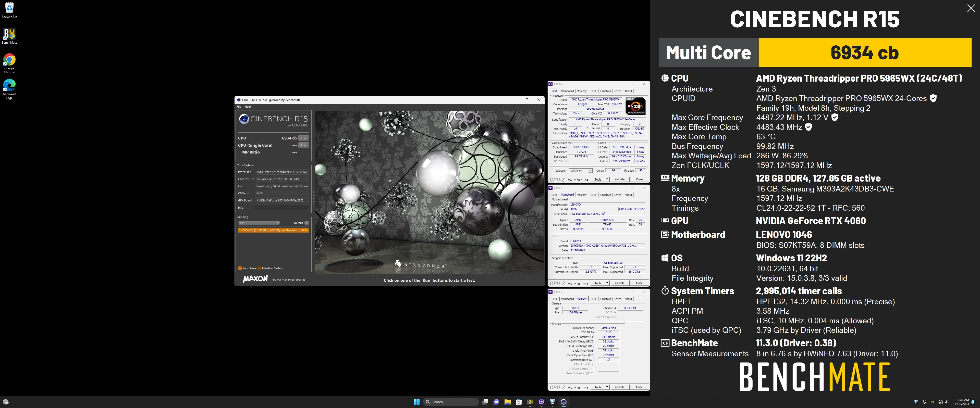The image size is (980, 408).
Task: Click the 6934 cb score in BenchMate panel
Action: click(864, 53)
